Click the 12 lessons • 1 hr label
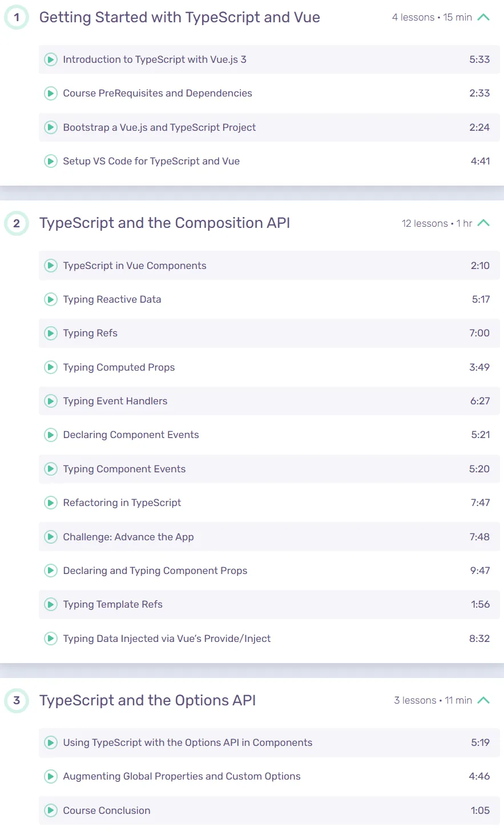Screen dimensions: 504x831 [437, 223]
